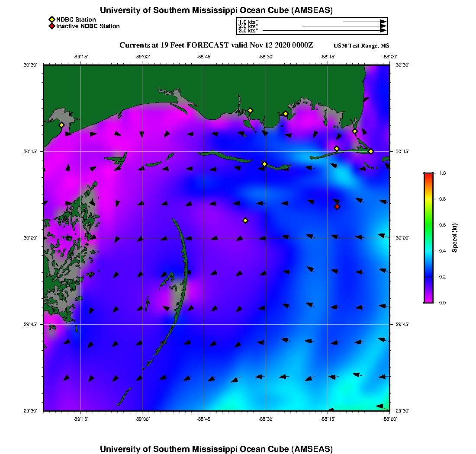Click the yellow NDBC Station legend diamond
Image resolution: width=476 pixels, height=454 pixels.
(x=51, y=19)
